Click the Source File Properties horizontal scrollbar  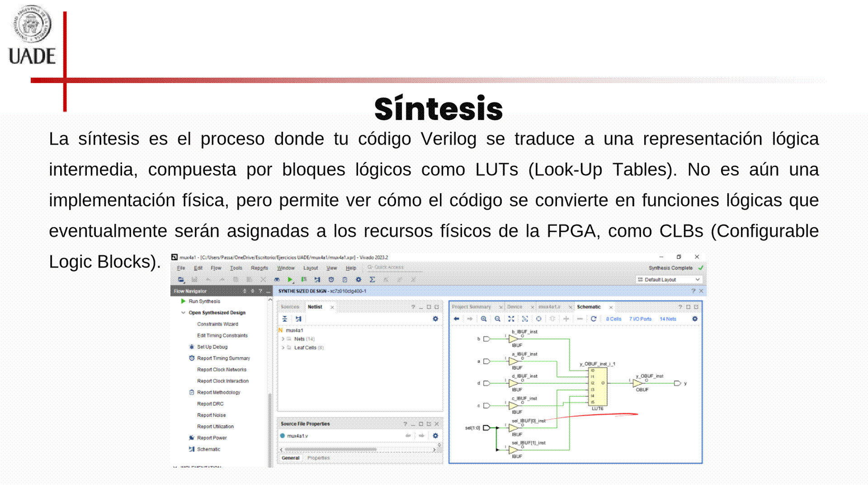pos(330,450)
